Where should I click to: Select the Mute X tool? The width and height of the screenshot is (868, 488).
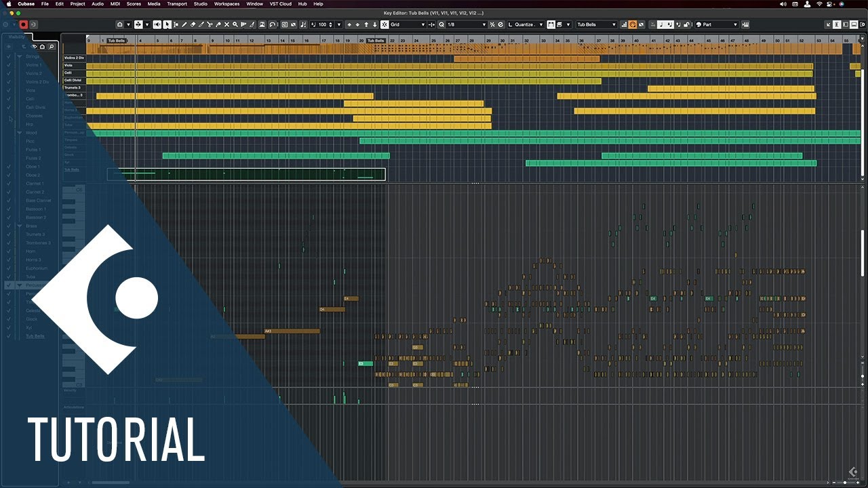[x=226, y=24]
